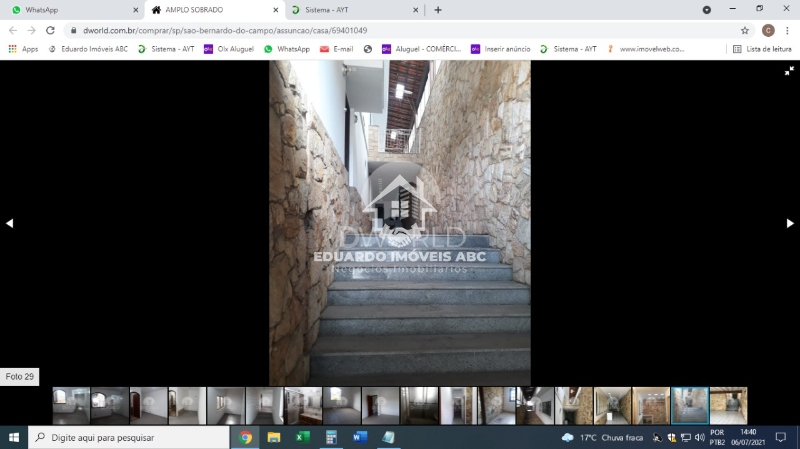Click the globe bookmark icon
Screen dimensions: 800x449
coord(367,49)
